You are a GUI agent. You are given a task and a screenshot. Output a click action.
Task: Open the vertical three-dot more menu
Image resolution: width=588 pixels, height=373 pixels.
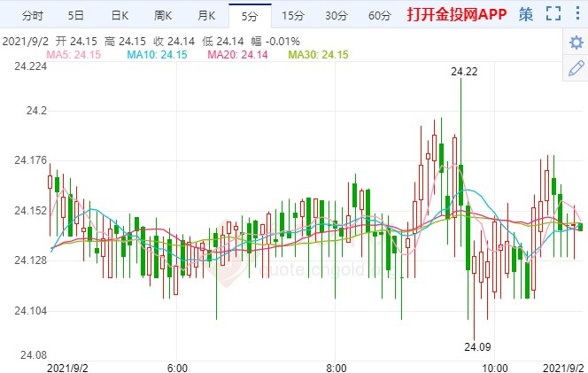click(577, 14)
